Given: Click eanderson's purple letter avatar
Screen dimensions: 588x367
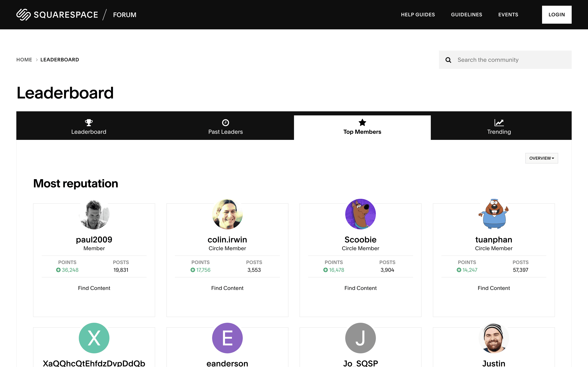Looking at the screenshot, I should 227,338.
